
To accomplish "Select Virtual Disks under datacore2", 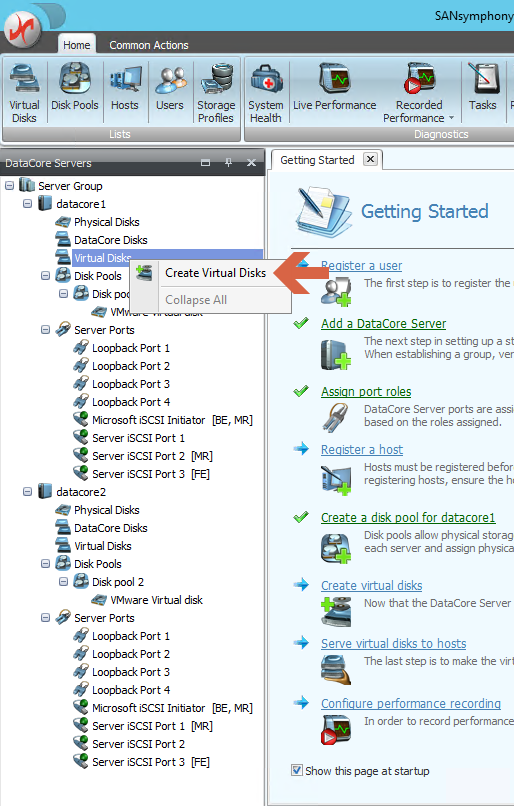I will [x=103, y=546].
